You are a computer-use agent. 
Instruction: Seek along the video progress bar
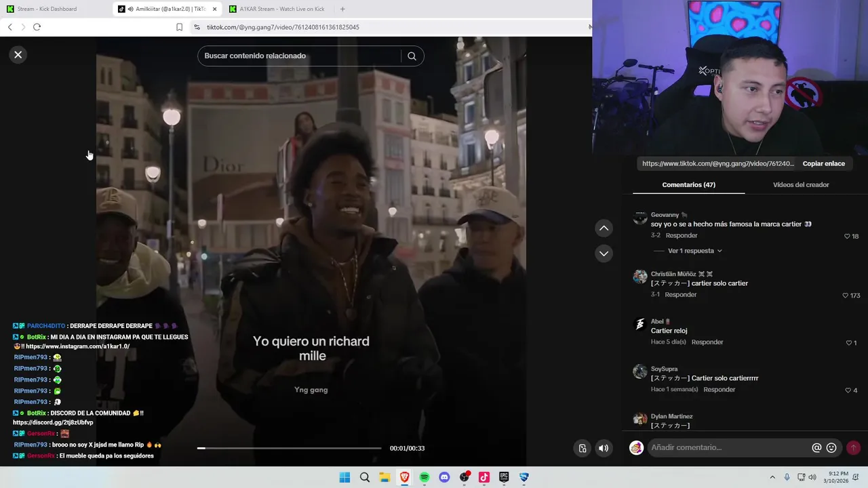(290, 448)
